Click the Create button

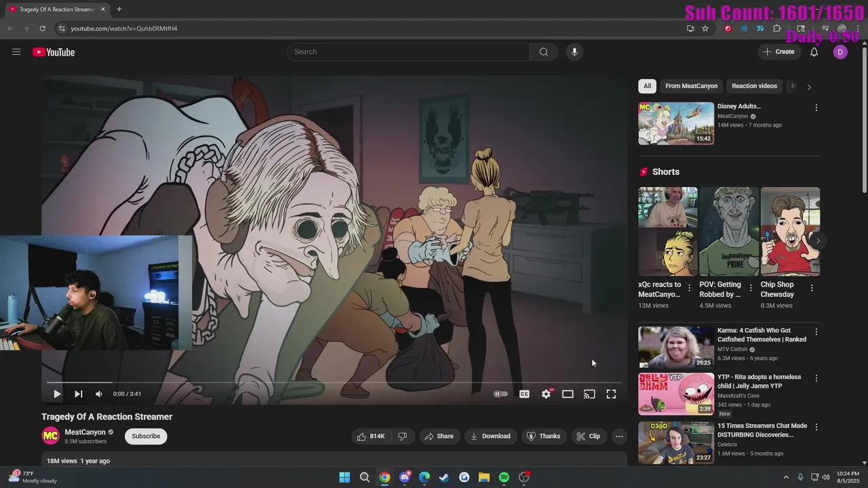[779, 52]
